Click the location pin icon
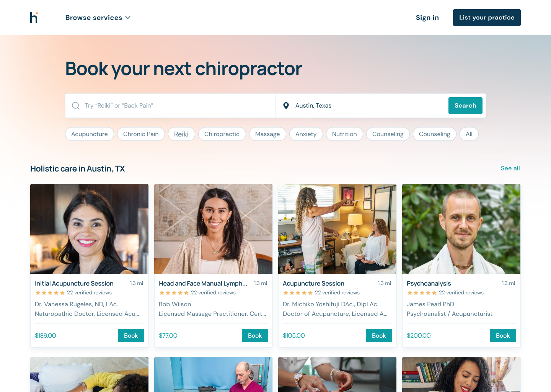This screenshot has height=392, width=551. click(286, 106)
